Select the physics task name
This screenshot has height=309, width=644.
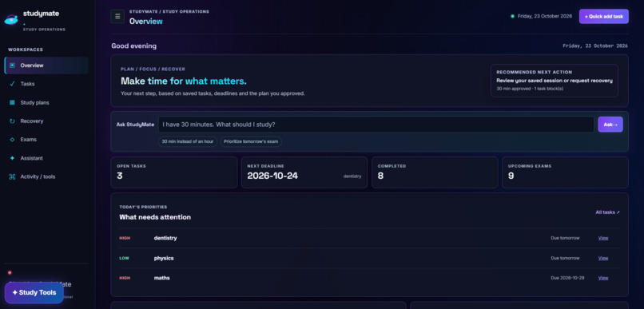click(164, 258)
